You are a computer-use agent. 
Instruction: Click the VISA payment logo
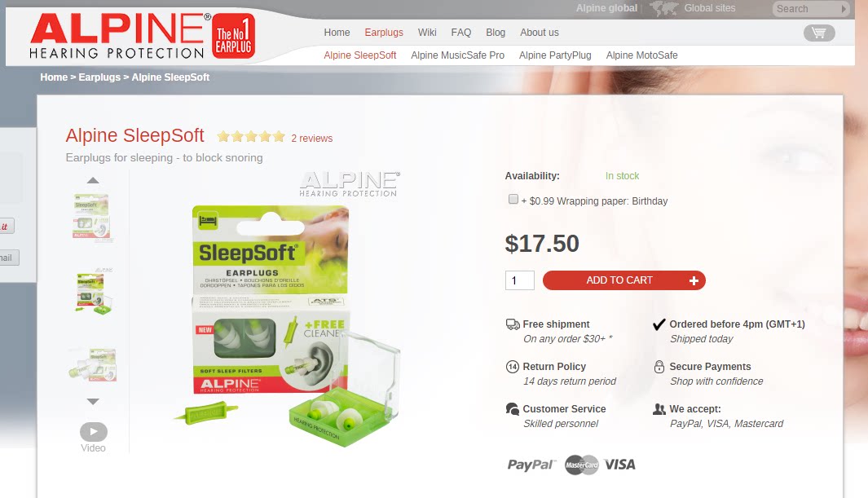point(619,465)
